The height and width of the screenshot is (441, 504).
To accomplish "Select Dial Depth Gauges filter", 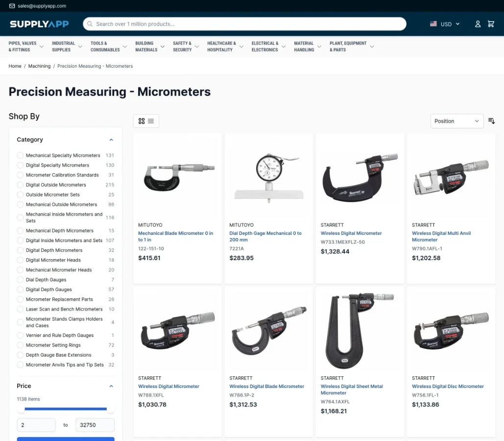I will pyautogui.click(x=20, y=280).
